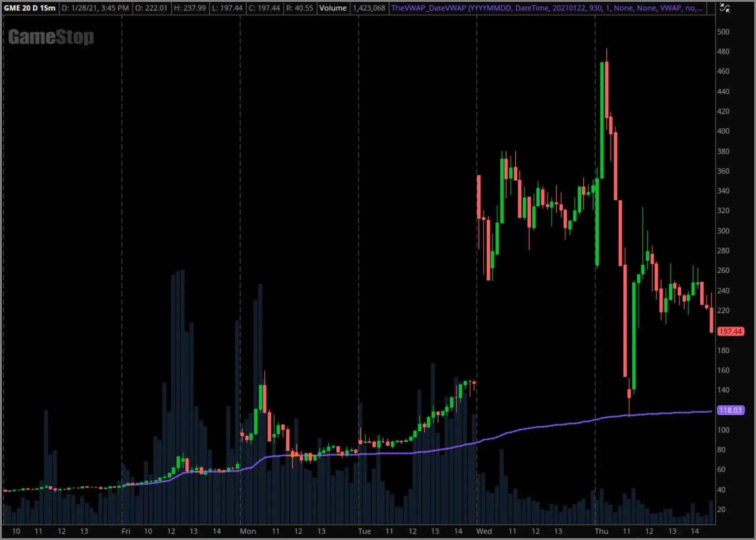This screenshot has width=756, height=540.
Task: Click the 340 price axis label
Action: coord(723,191)
